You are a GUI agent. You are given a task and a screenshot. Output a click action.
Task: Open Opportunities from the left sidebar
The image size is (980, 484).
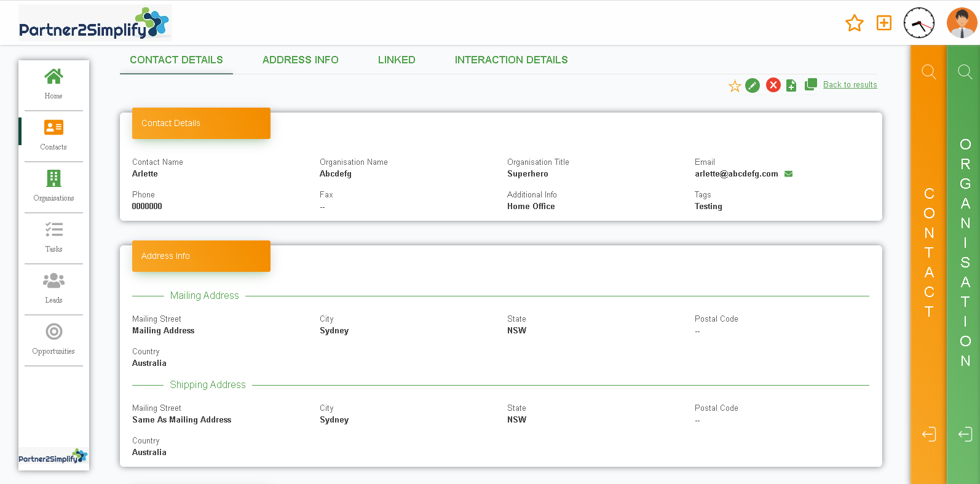(x=53, y=339)
